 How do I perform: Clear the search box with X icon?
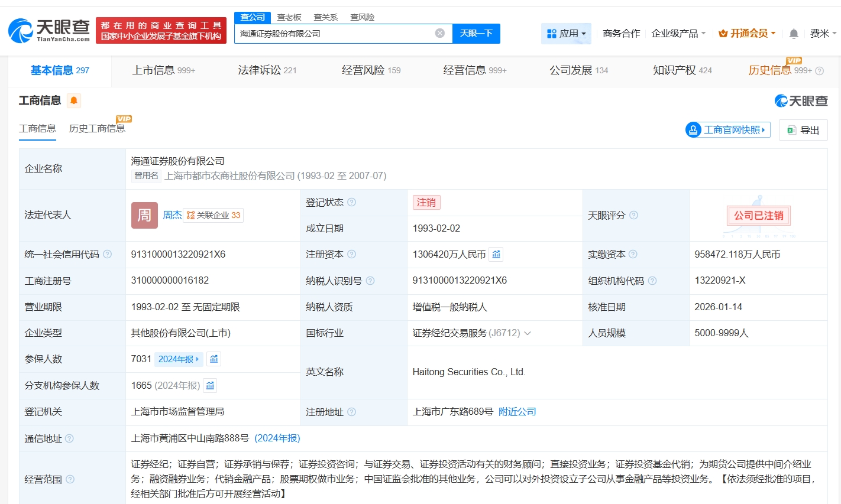439,33
